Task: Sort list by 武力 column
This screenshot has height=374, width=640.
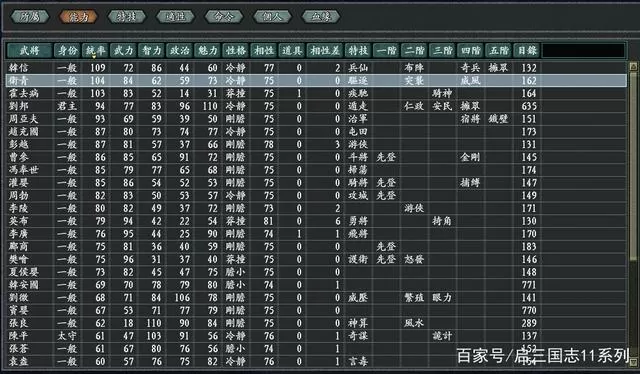Action: coord(124,51)
